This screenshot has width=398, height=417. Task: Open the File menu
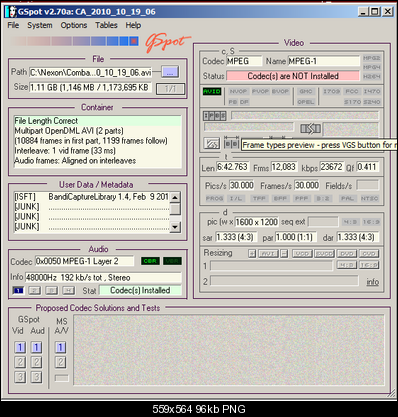click(x=13, y=25)
